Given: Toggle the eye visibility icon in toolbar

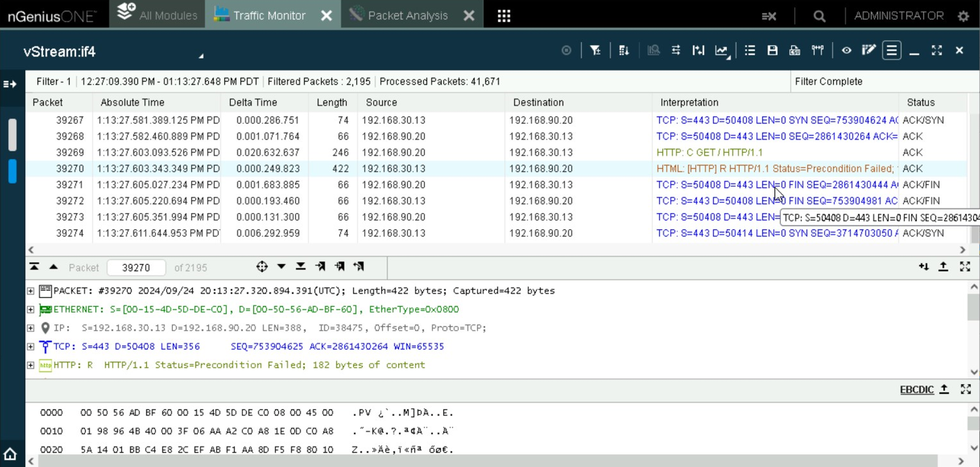Looking at the screenshot, I should 846,51.
